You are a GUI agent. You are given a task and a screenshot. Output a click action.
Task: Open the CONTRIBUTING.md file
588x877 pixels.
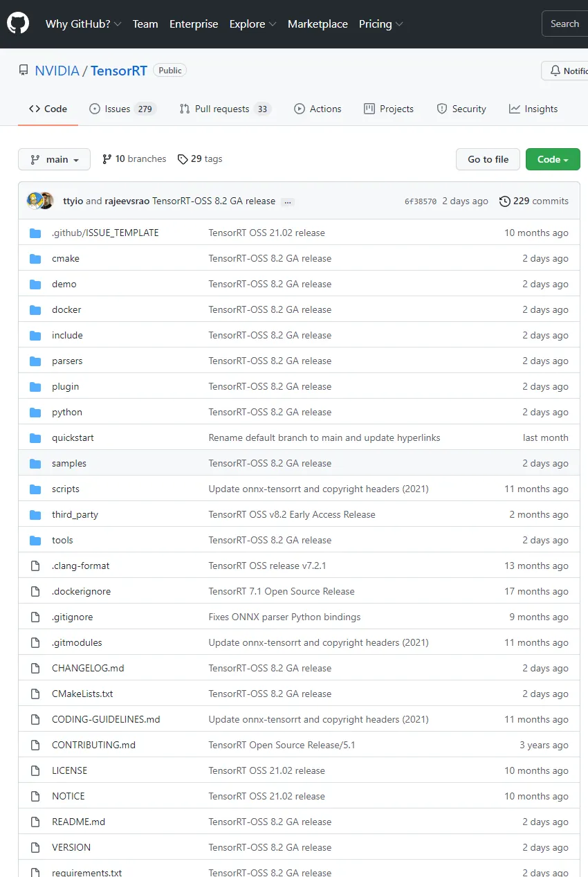tap(93, 745)
